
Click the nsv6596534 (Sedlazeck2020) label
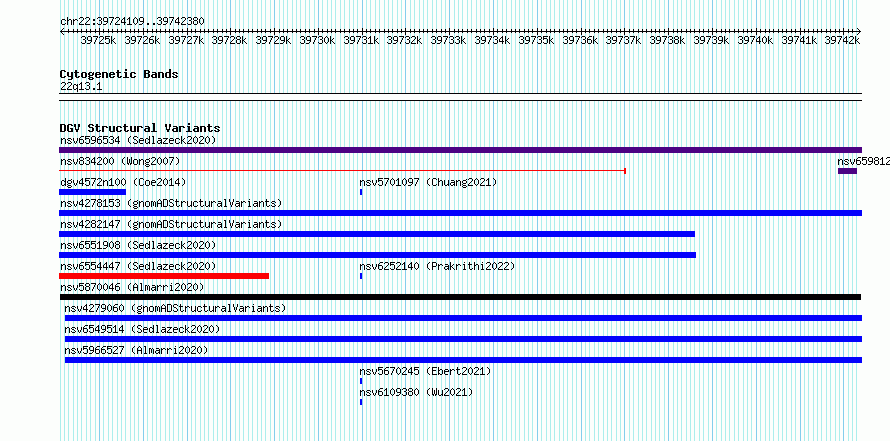point(138,140)
